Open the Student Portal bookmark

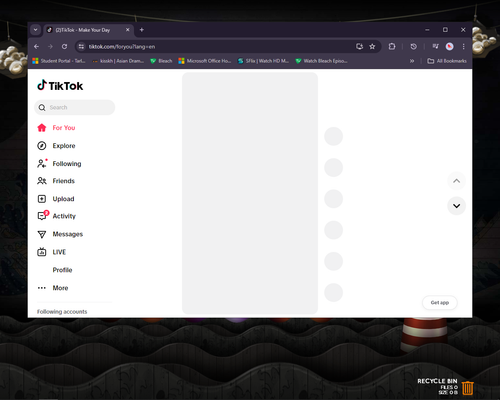click(59, 61)
